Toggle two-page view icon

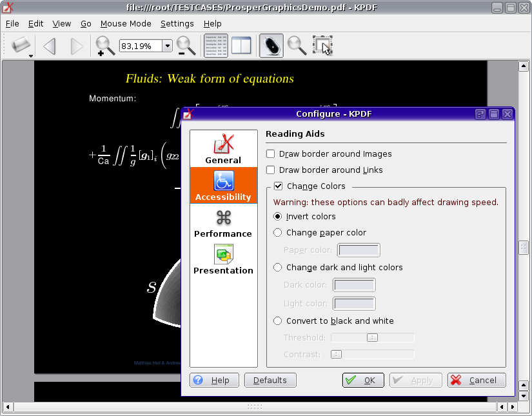241,46
